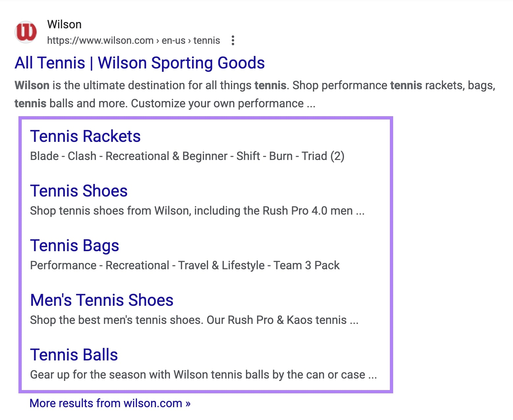Click More results from wilson.com
Viewport: 513px width, 420px height.
(110, 403)
